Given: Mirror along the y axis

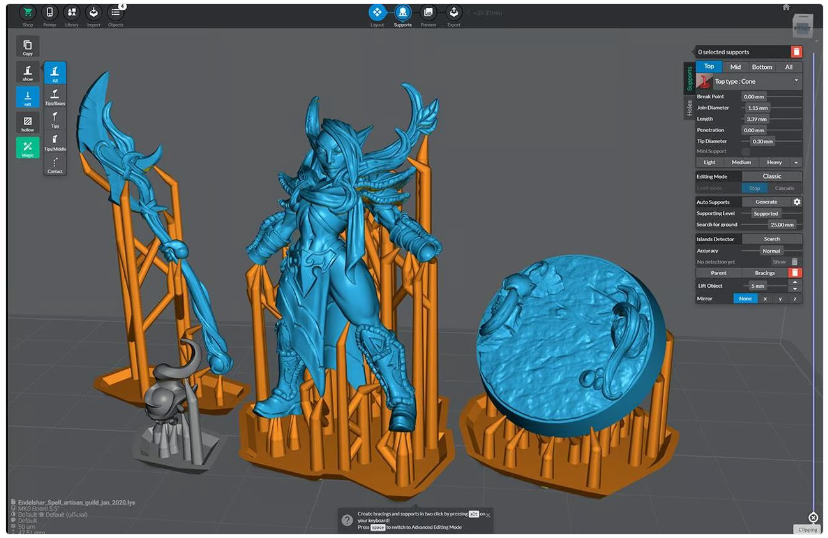Looking at the screenshot, I should tap(780, 299).
